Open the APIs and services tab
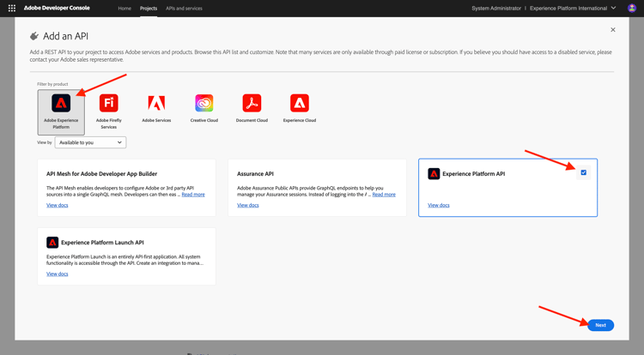644x355 pixels. click(184, 9)
